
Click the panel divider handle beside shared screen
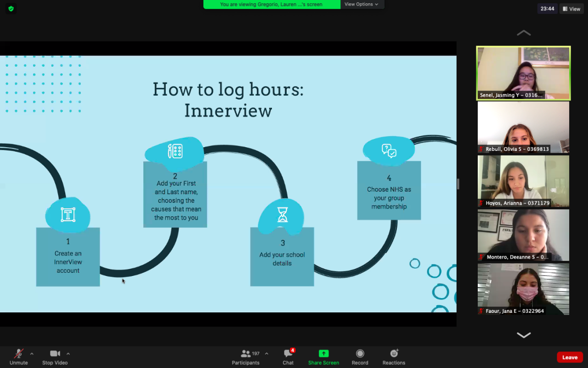(458, 184)
